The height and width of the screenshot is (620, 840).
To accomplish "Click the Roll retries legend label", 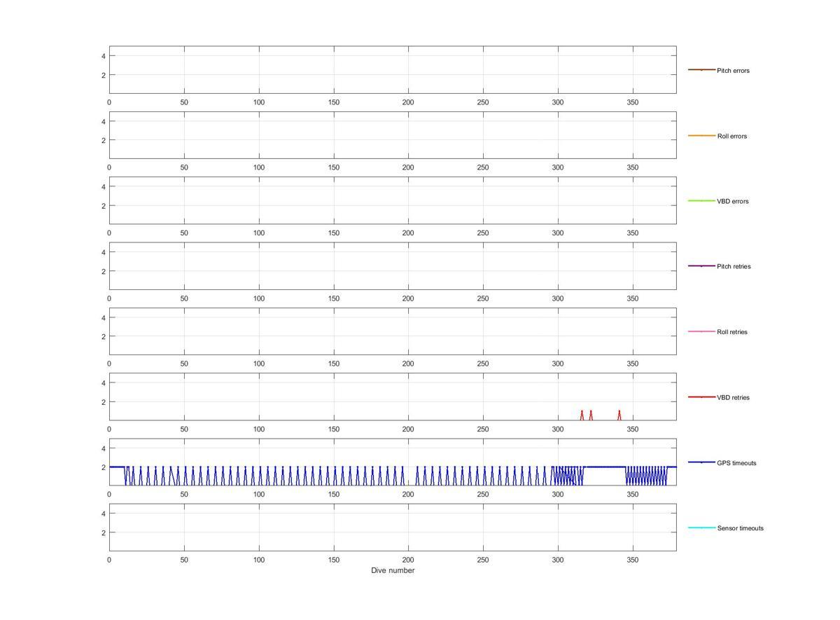I will [x=732, y=332].
